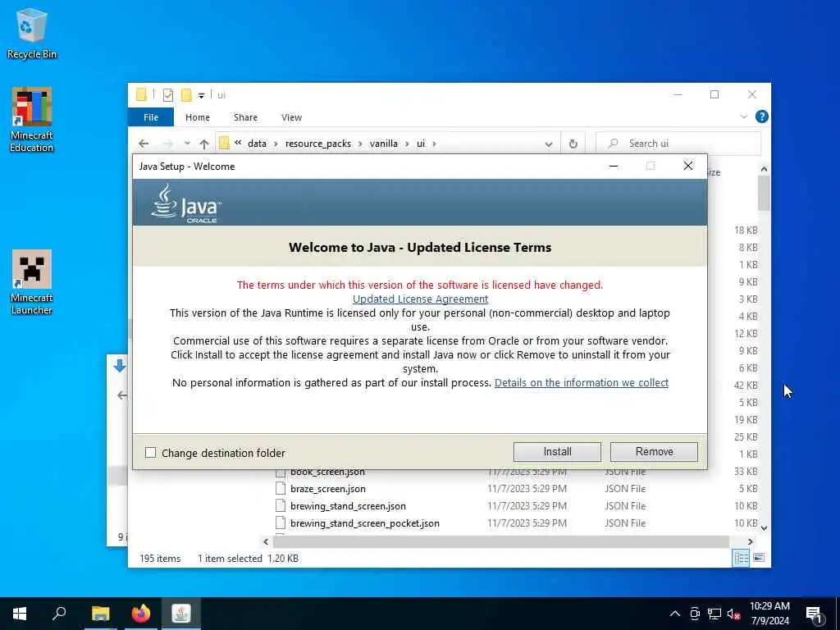Click the Java Oracle logo in the banner
Viewport: 840px width, 630px height.
coord(186,203)
